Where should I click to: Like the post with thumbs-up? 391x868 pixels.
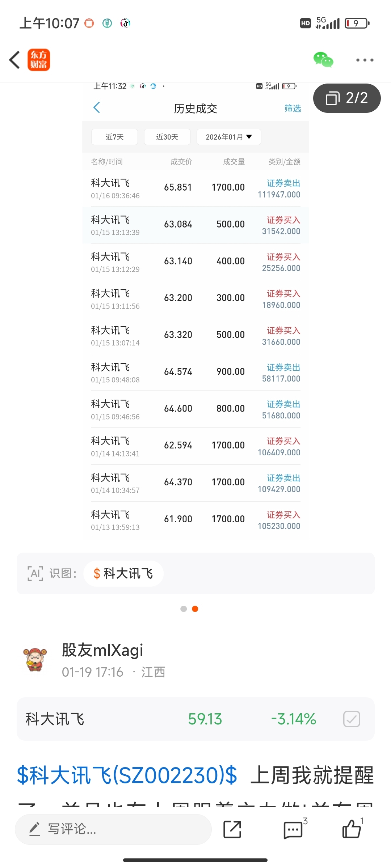pyautogui.click(x=352, y=829)
